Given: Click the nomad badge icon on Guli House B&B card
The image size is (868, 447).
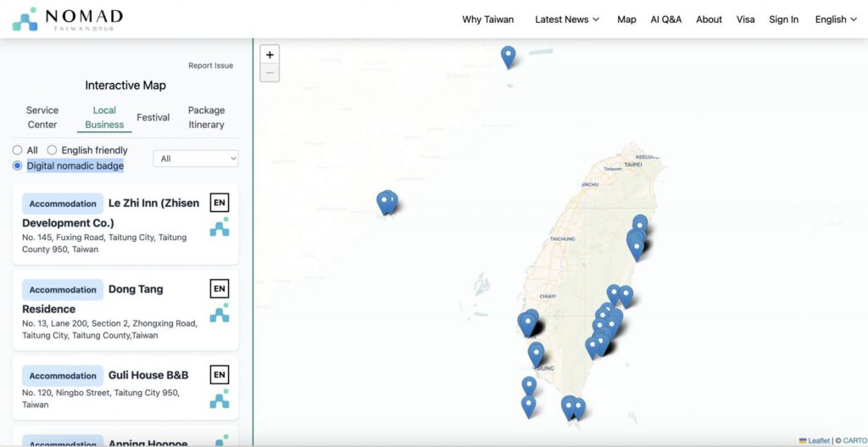Looking at the screenshot, I should (220, 399).
